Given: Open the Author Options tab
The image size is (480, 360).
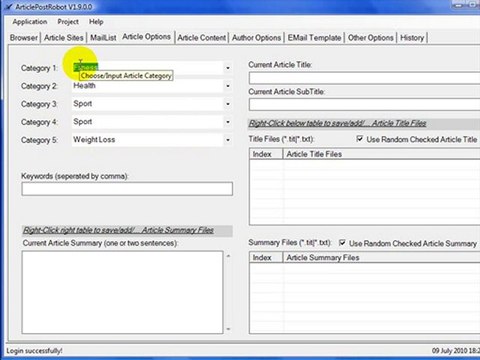Looking at the screenshot, I should [x=256, y=38].
